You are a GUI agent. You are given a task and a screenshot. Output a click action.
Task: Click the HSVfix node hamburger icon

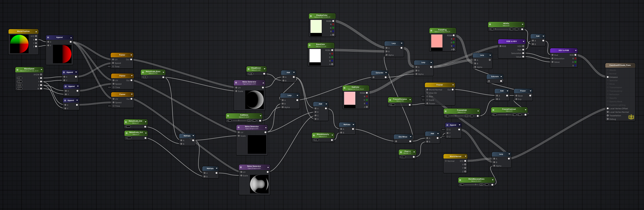coord(490,24)
